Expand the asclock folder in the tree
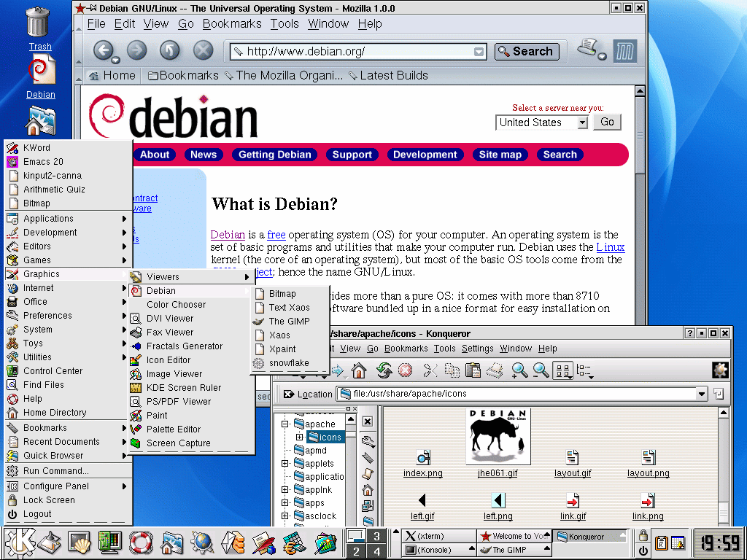 pos(285,516)
